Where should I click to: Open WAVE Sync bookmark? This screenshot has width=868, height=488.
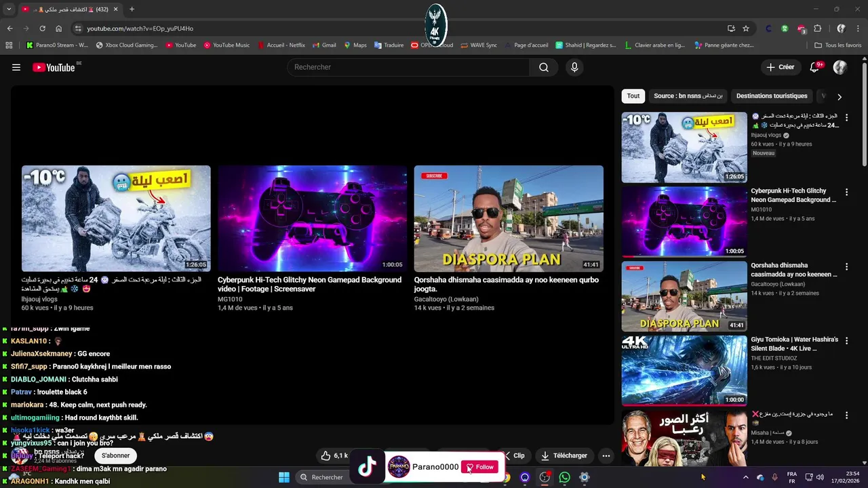(479, 45)
